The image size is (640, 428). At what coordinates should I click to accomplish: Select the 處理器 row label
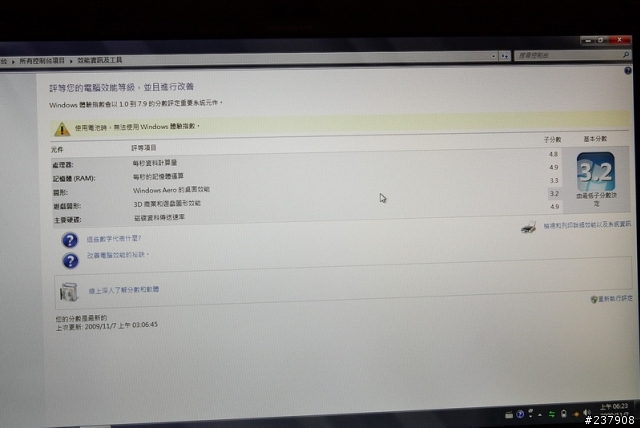pos(63,165)
